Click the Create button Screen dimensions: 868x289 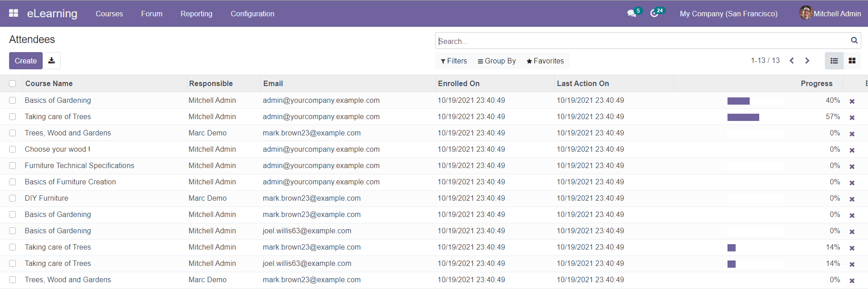(26, 61)
